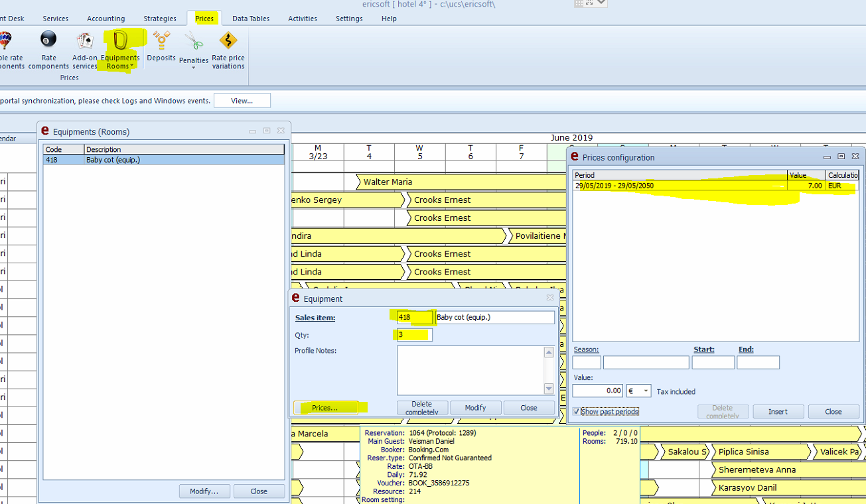Click Close in Equipment dialog
Screen dimensions: 866x504
tap(529, 408)
